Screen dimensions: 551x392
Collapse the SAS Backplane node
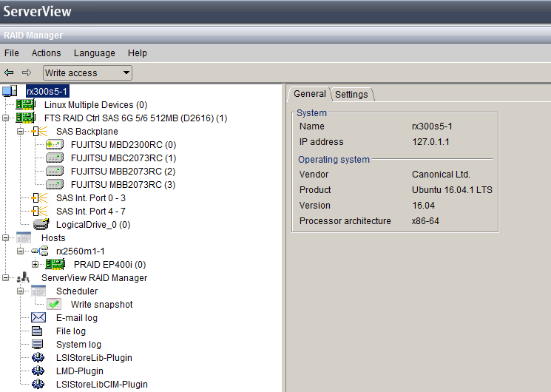click(x=21, y=131)
